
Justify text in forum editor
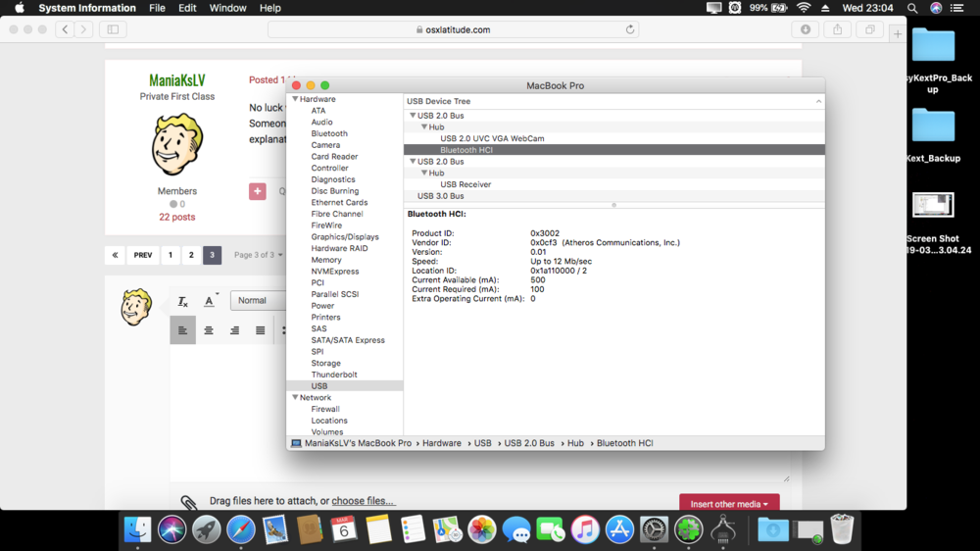pyautogui.click(x=260, y=330)
